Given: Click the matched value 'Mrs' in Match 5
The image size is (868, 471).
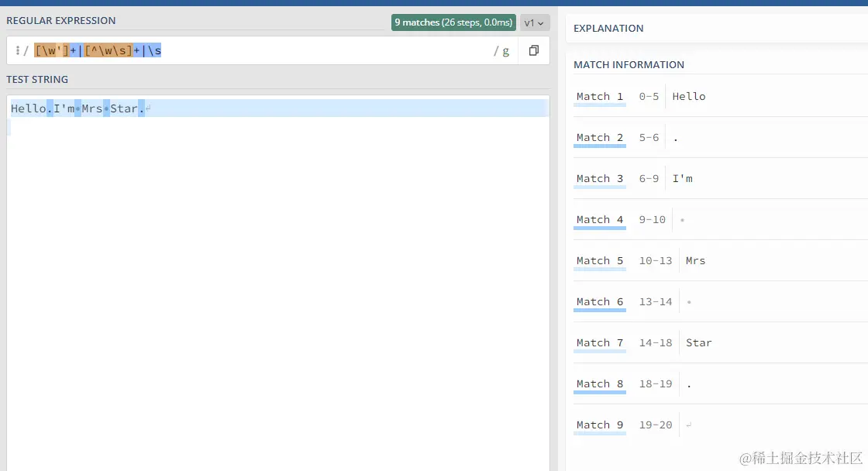Looking at the screenshot, I should coord(695,260).
